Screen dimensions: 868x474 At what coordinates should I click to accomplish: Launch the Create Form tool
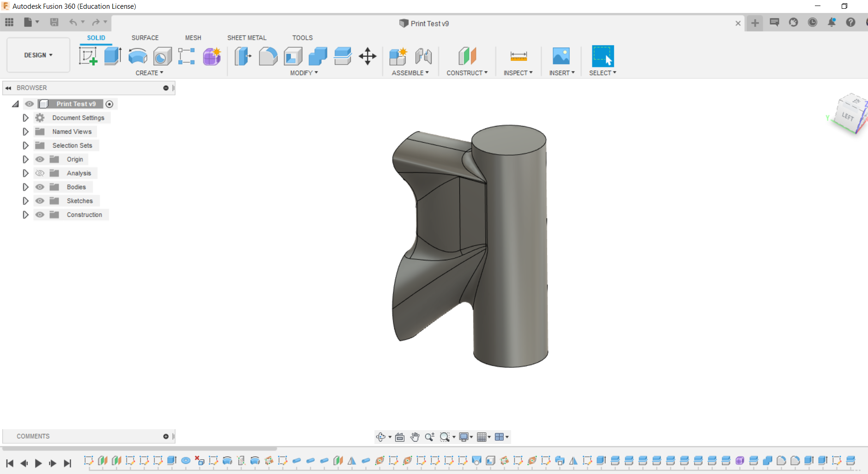coord(212,56)
